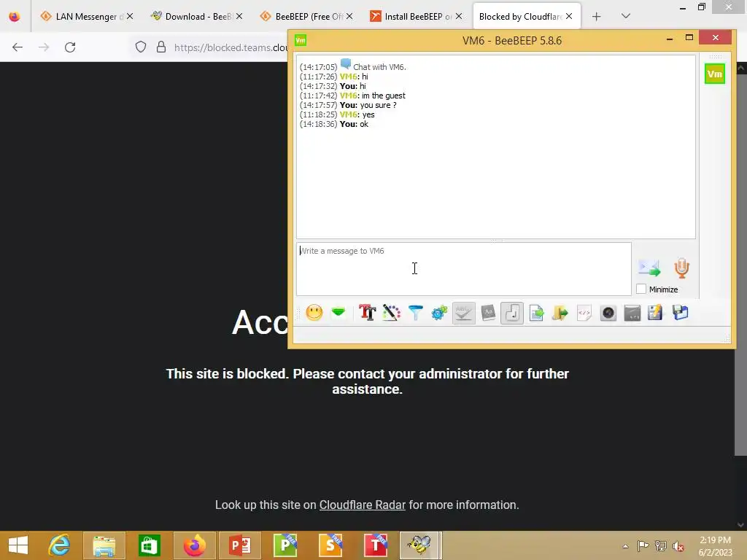
Task: Click the 'im the guest' chat message
Action: [384, 96]
